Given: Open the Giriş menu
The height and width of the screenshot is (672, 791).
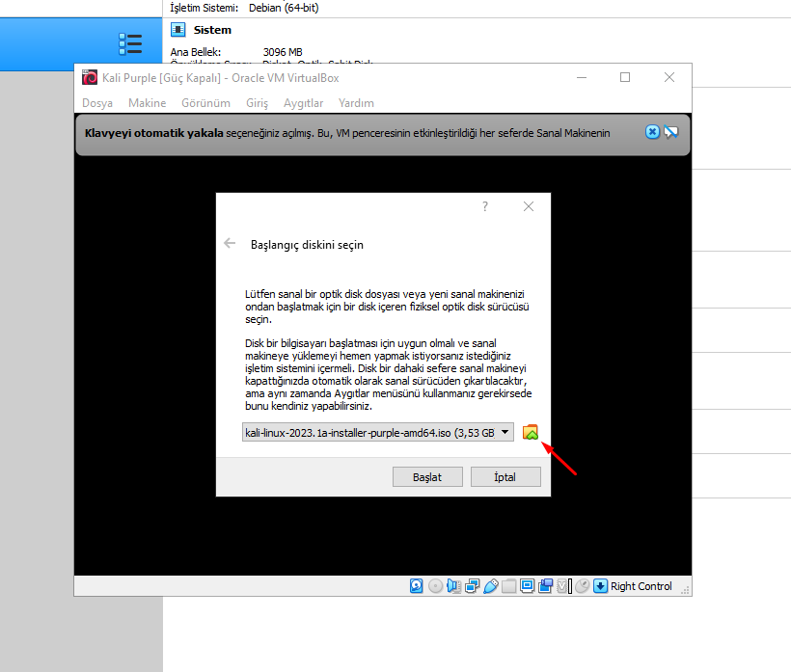Looking at the screenshot, I should [x=257, y=103].
